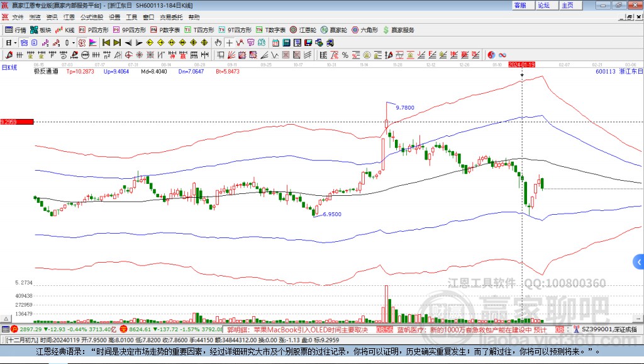This screenshot has height=364, width=644.
Task: Click the Md=8.4040 indicator value
Action: pos(154,71)
